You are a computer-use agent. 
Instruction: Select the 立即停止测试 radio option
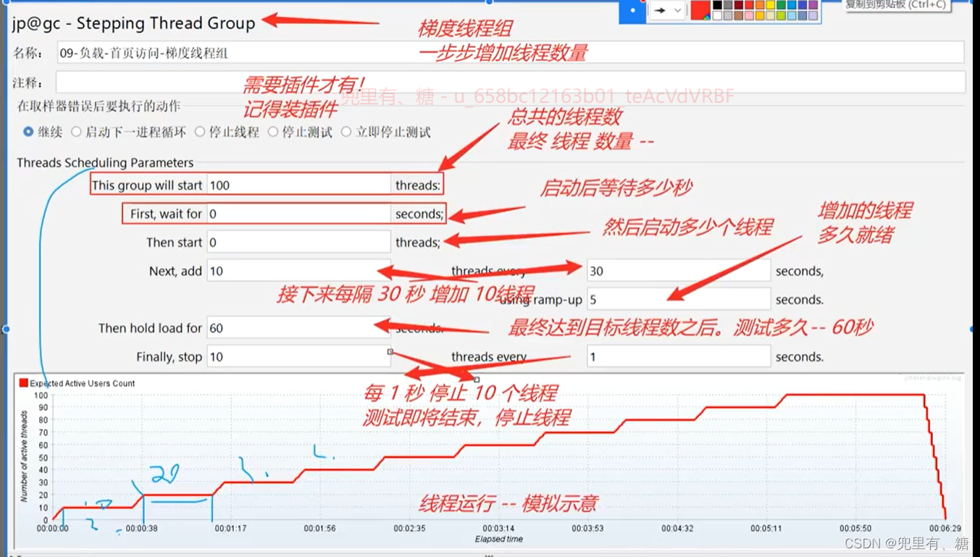[x=346, y=132]
